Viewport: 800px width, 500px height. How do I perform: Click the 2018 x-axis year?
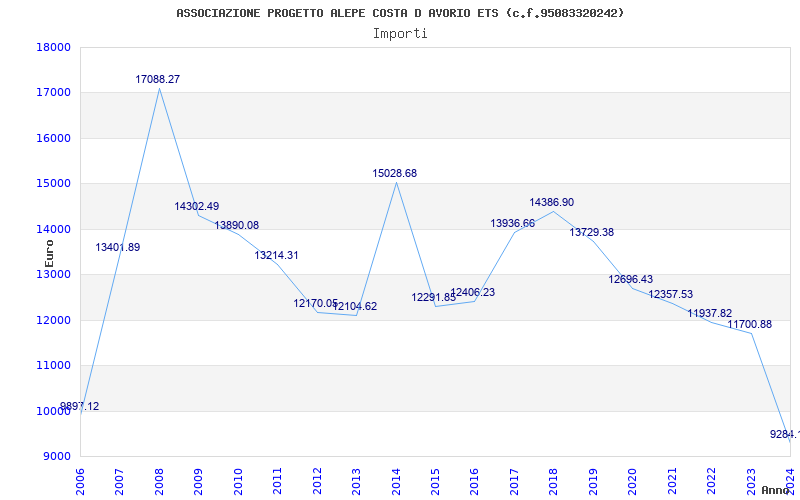tap(554, 482)
